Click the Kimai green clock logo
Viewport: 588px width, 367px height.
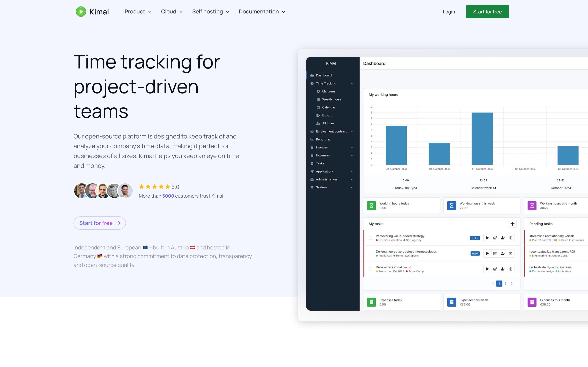(x=81, y=12)
